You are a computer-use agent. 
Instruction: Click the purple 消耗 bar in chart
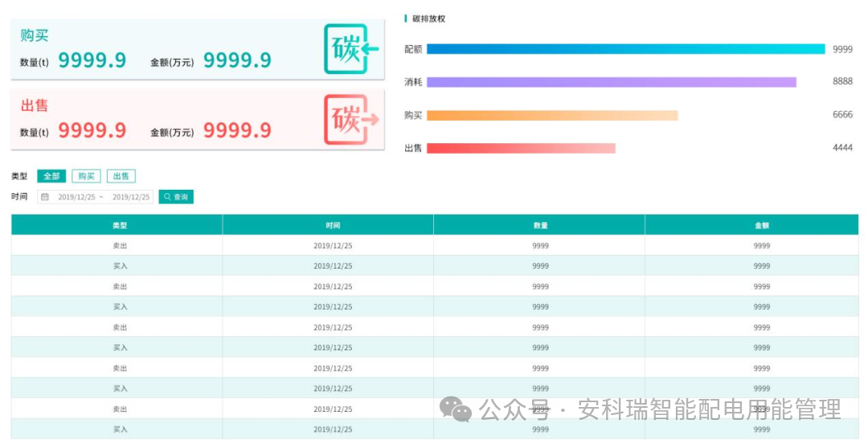tap(612, 82)
